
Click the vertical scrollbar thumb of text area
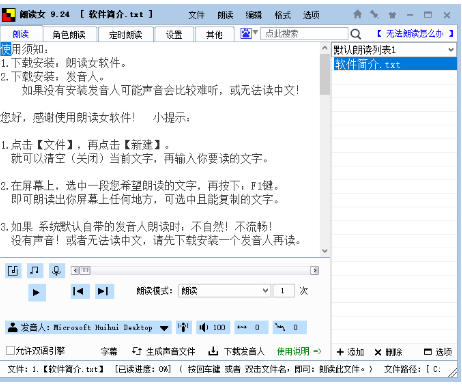(325, 74)
